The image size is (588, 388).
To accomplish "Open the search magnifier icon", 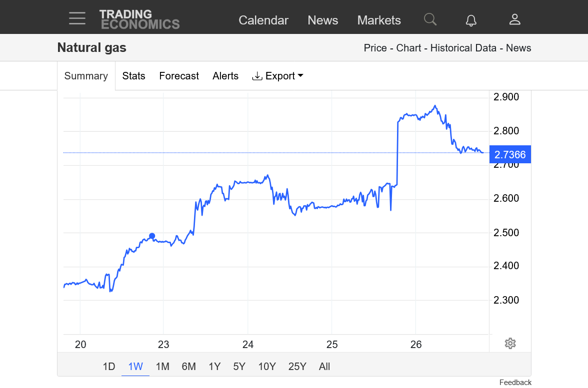I will pyautogui.click(x=430, y=19).
